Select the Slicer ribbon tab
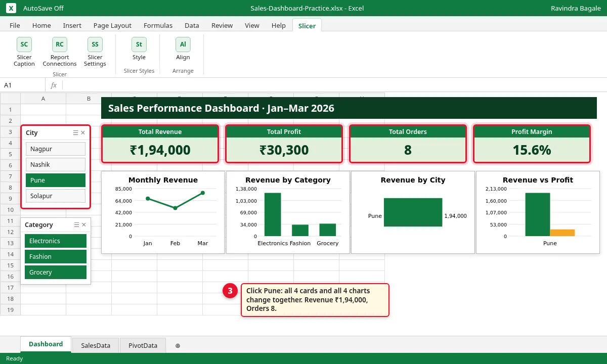Screen dimensions: 607x364 pos(307,25)
